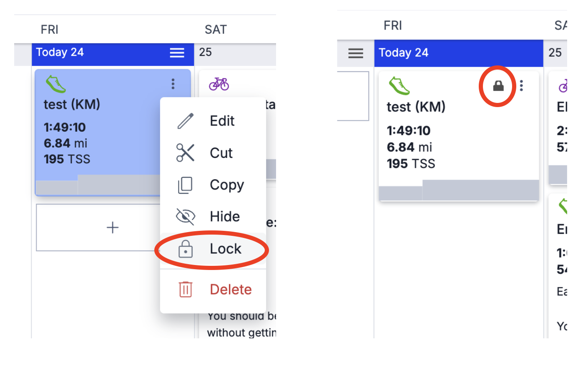Hide the workout via Hide option

click(x=224, y=217)
